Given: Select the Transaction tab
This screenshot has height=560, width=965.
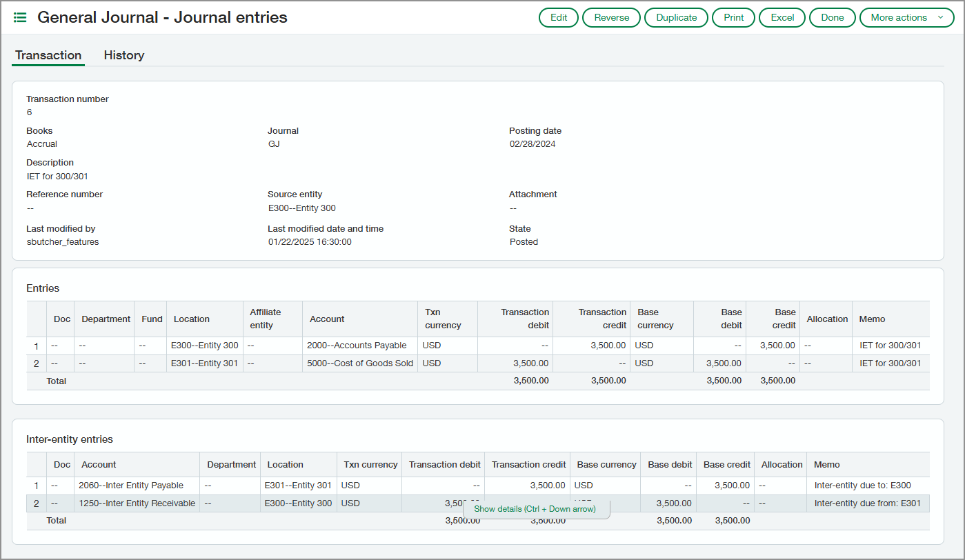Looking at the screenshot, I should tap(48, 54).
